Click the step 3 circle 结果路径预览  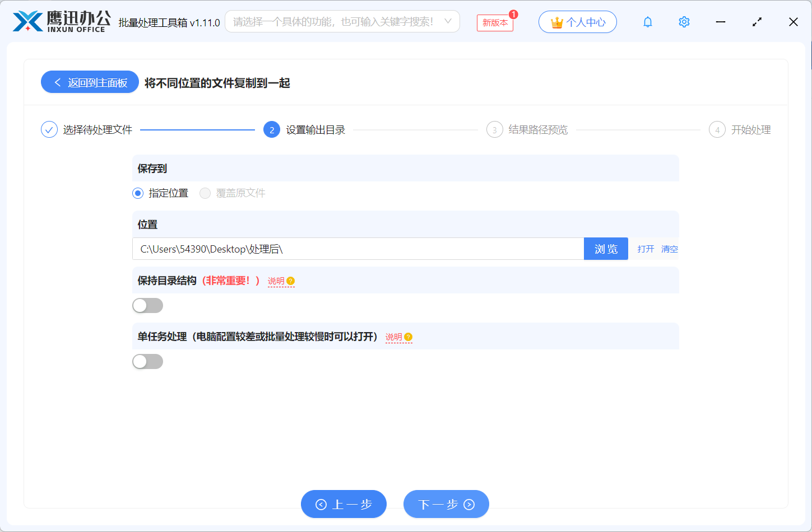pyautogui.click(x=494, y=130)
